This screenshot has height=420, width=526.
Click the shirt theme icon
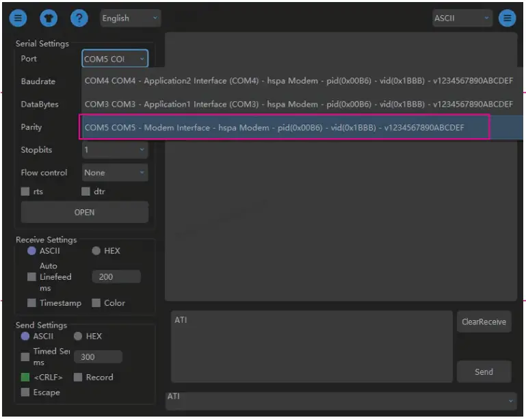[49, 18]
